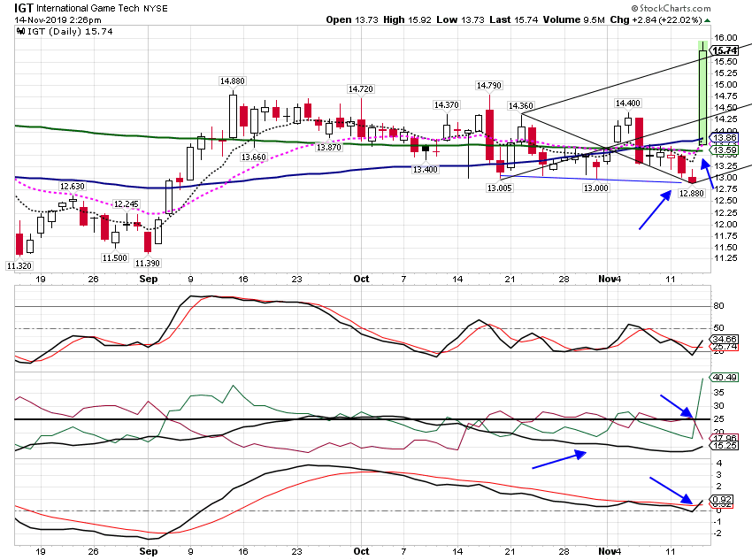The height and width of the screenshot is (560, 752).
Task: Click the 14.370 price label
Action: [x=446, y=104]
